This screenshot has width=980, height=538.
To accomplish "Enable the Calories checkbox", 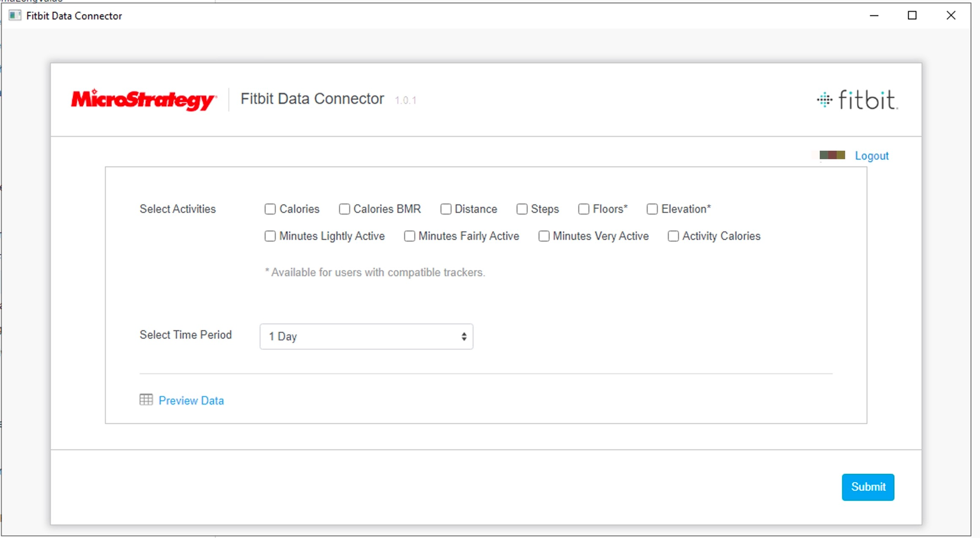I will (x=270, y=209).
